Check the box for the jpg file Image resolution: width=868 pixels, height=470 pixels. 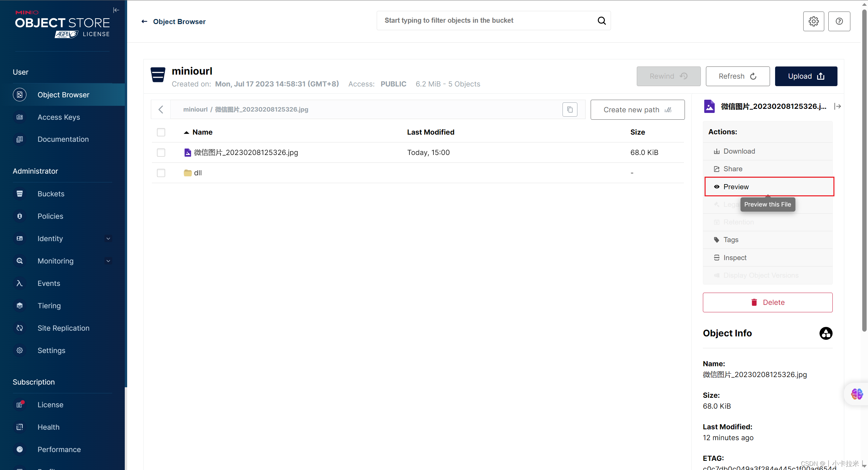(x=161, y=153)
